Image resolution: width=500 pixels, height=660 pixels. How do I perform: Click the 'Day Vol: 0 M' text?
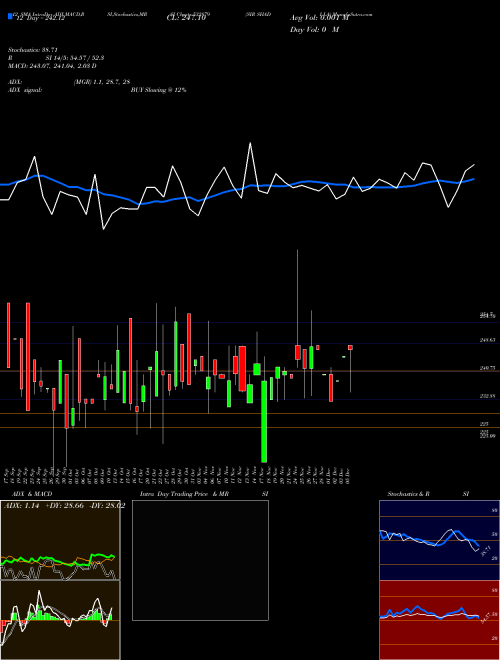point(314,30)
